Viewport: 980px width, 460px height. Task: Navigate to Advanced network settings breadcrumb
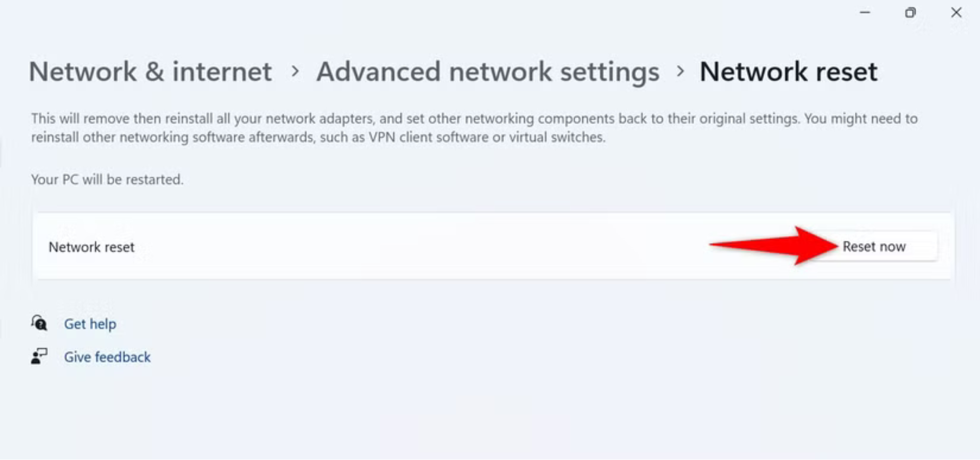pyautogui.click(x=487, y=71)
